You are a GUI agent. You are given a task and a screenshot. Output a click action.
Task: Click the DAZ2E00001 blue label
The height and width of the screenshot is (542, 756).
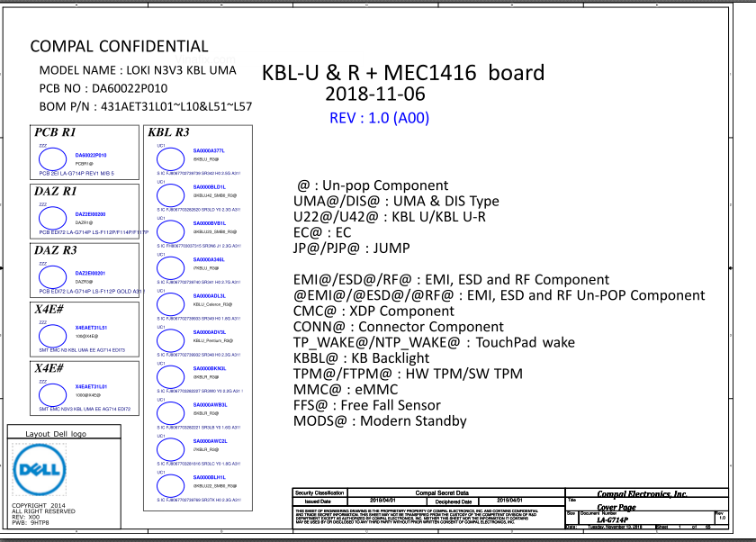[89, 273]
